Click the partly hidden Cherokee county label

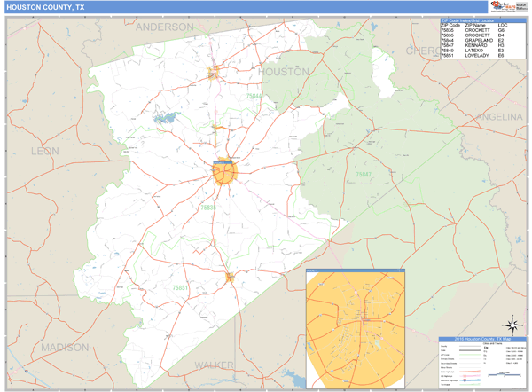coord(423,51)
